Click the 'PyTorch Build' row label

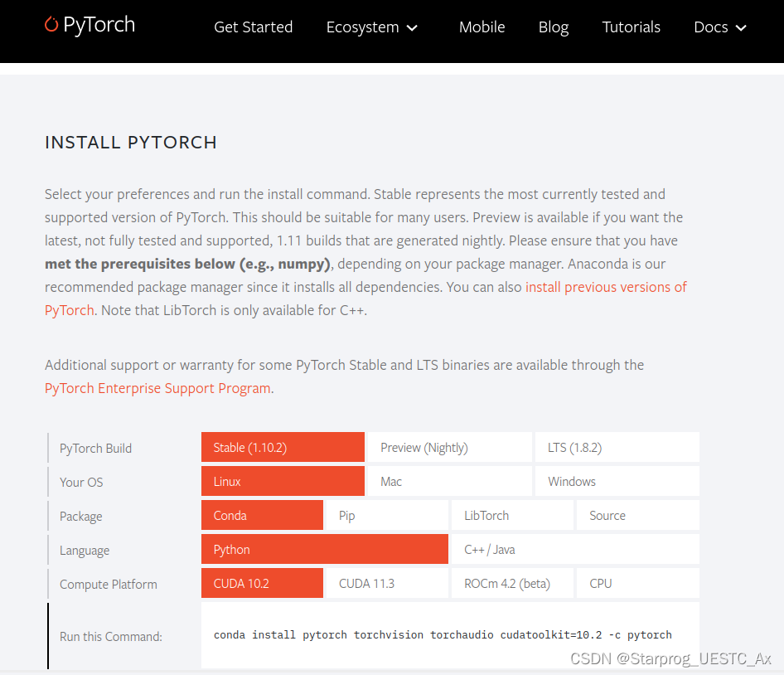tap(95, 448)
